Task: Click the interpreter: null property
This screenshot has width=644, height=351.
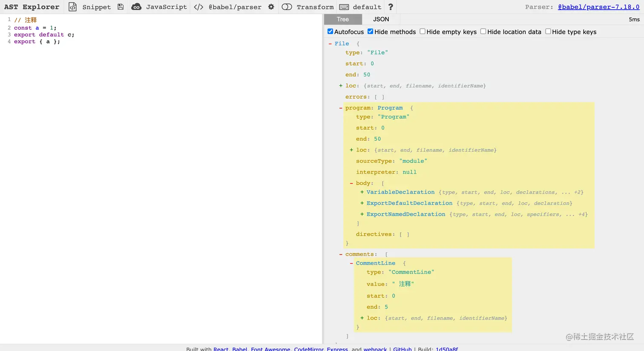Action: click(386, 172)
